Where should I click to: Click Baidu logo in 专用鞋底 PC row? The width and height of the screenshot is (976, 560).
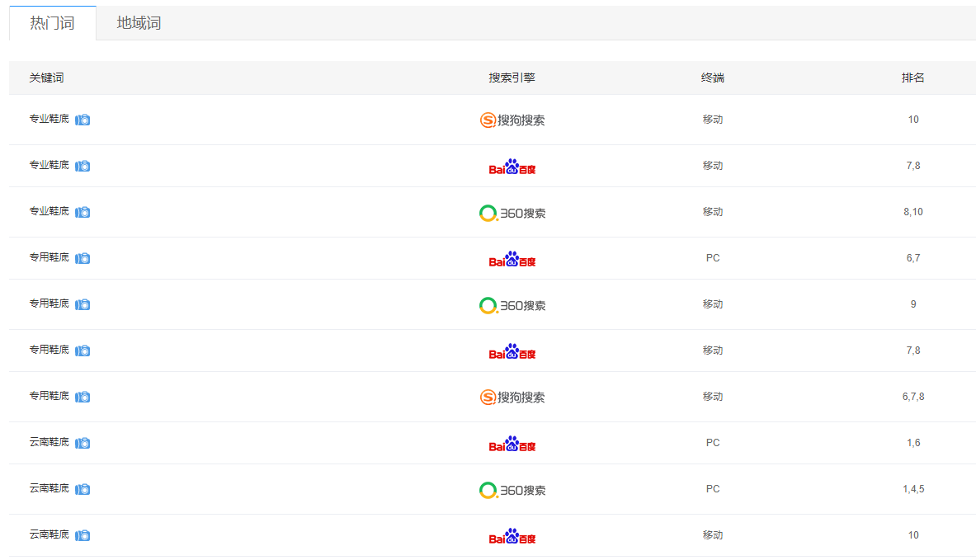pos(512,259)
